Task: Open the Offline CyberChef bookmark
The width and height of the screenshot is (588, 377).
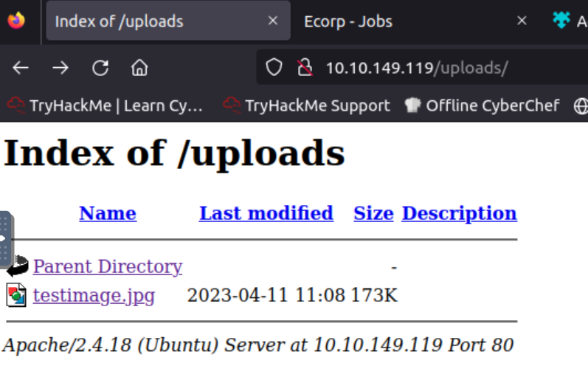Action: tap(483, 106)
